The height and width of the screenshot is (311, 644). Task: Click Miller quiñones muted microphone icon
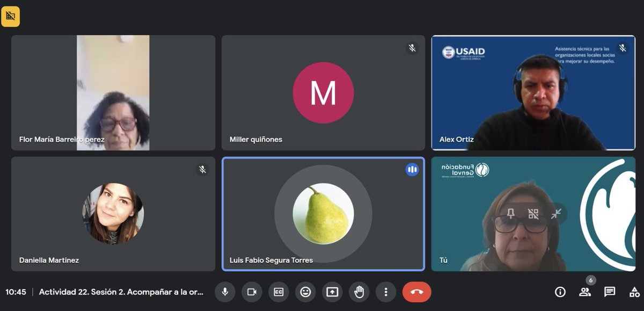coord(412,48)
